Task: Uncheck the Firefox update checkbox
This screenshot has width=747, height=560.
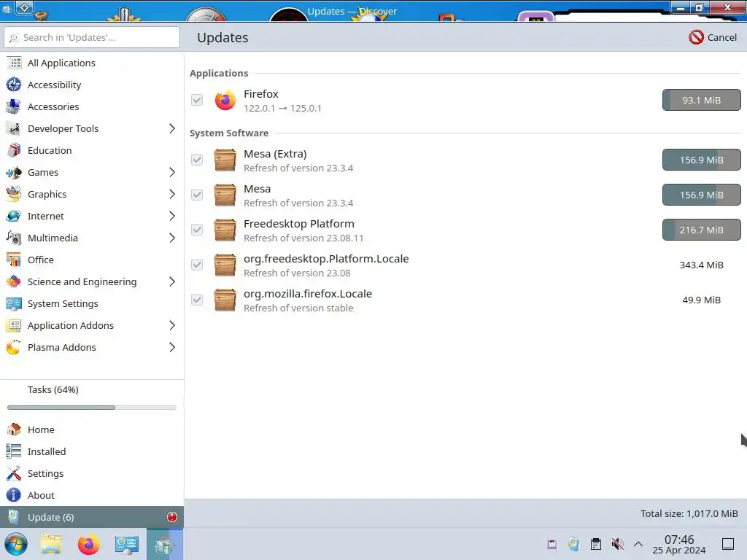Action: pyautogui.click(x=197, y=100)
